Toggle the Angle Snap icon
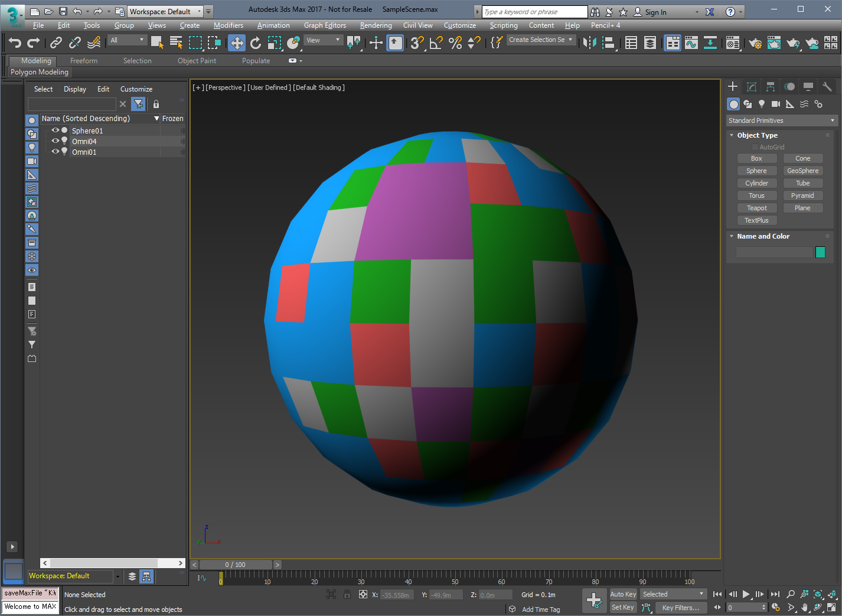The height and width of the screenshot is (616, 842). click(x=436, y=43)
